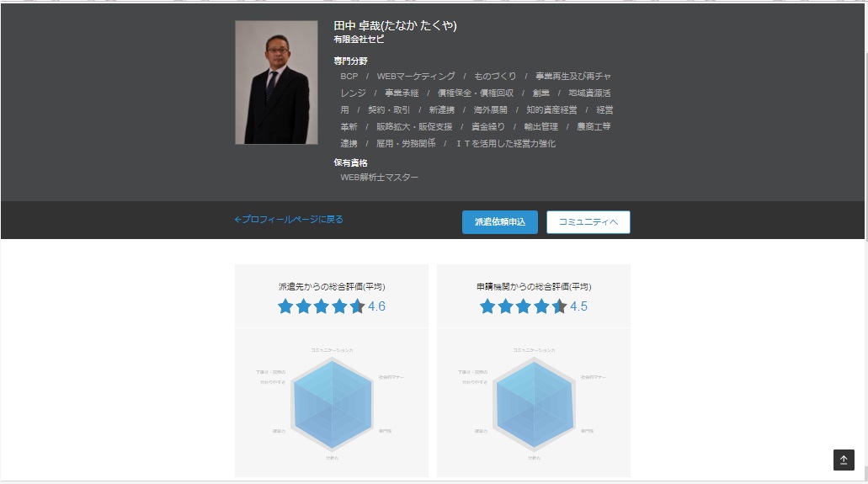Click the 4.5 rating score
The height and width of the screenshot is (484, 868).
[578, 306]
